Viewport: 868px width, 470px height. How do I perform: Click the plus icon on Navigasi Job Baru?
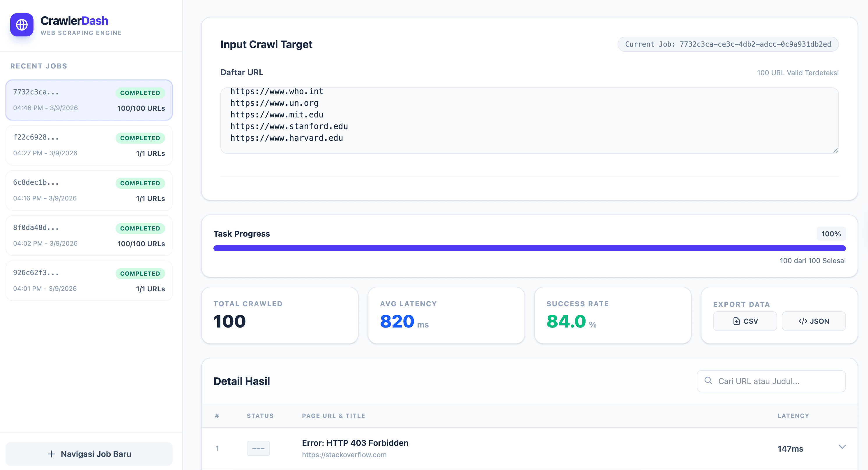[51, 454]
